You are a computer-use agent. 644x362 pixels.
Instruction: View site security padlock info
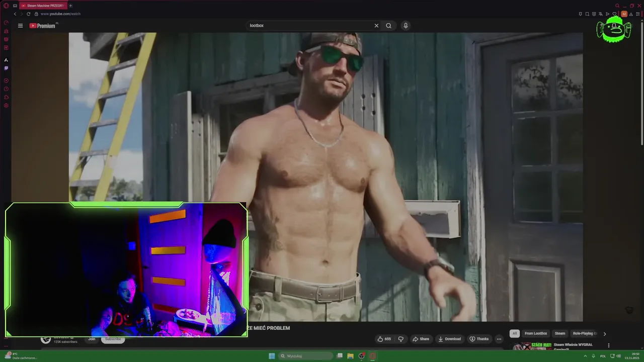pos(36,14)
